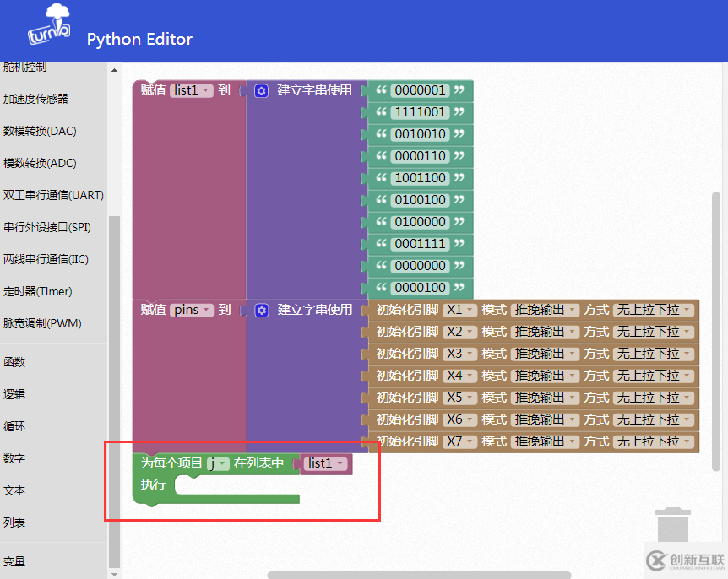This screenshot has height=579, width=728.
Task: Open 脉宽调制(PWM) category
Action: tap(42, 323)
